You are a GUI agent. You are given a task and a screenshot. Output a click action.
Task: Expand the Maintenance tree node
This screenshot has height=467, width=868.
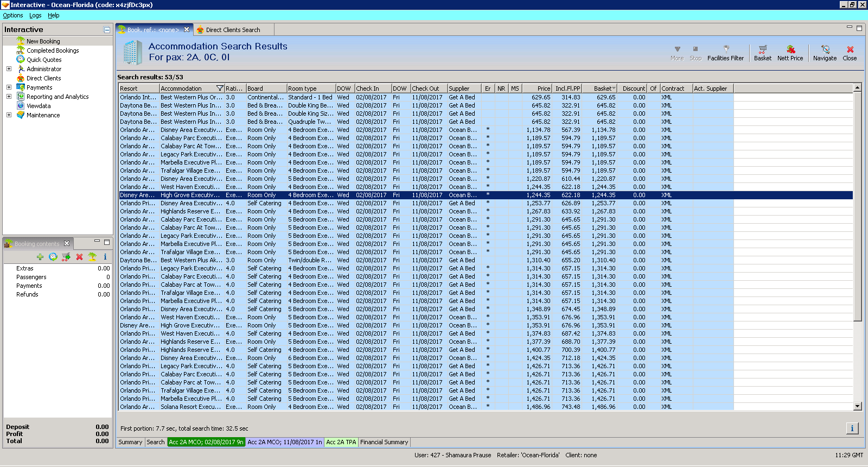pyautogui.click(x=9, y=115)
